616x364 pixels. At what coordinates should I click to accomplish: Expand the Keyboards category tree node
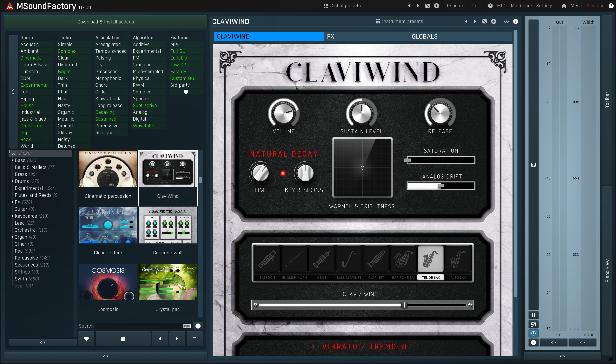(x=12, y=216)
